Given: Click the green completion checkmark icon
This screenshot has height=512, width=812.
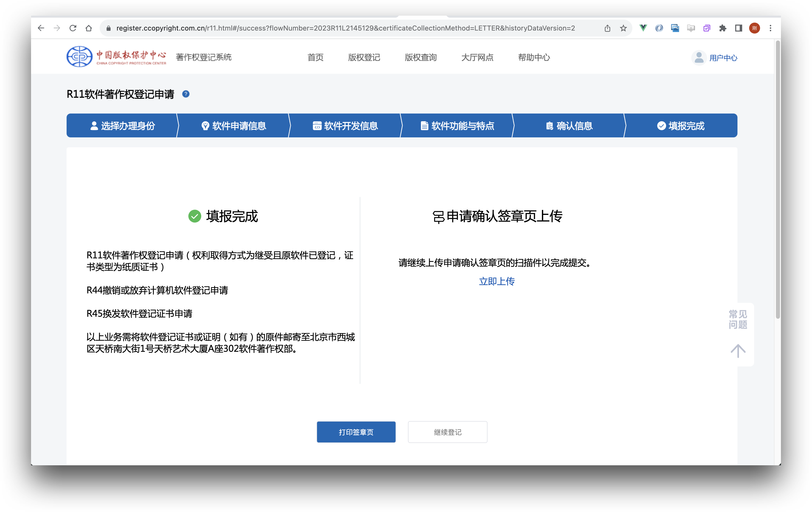Looking at the screenshot, I should pyautogui.click(x=195, y=216).
